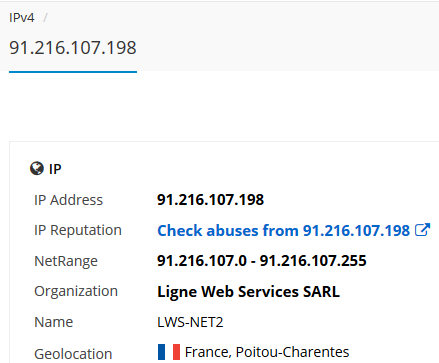Click the network name LWS-NET2
Screen dimensions: 439x363
pos(190,322)
